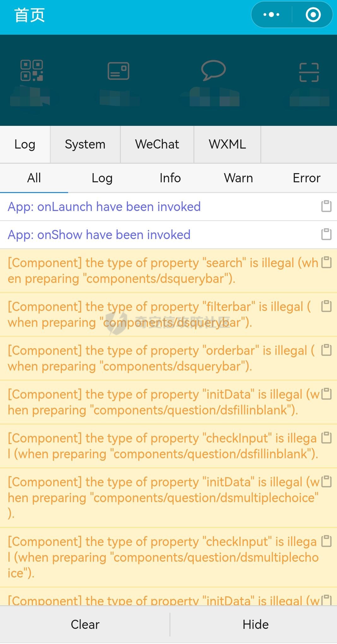Open the WXML tab
Screen dimensions: 337x644
(x=228, y=144)
